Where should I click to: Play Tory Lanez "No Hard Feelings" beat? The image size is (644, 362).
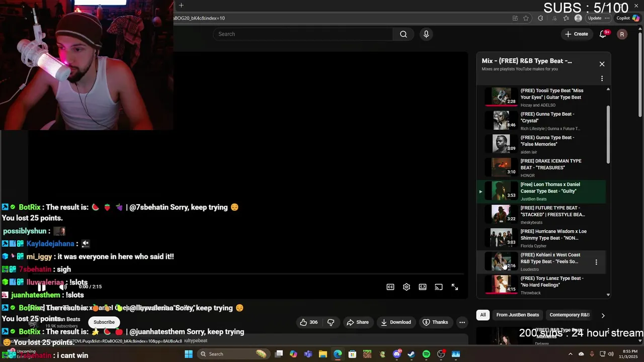click(x=541, y=285)
